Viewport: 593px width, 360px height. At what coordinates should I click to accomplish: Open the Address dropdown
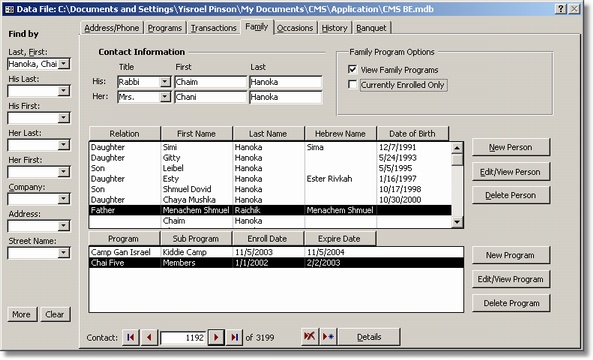click(x=64, y=226)
